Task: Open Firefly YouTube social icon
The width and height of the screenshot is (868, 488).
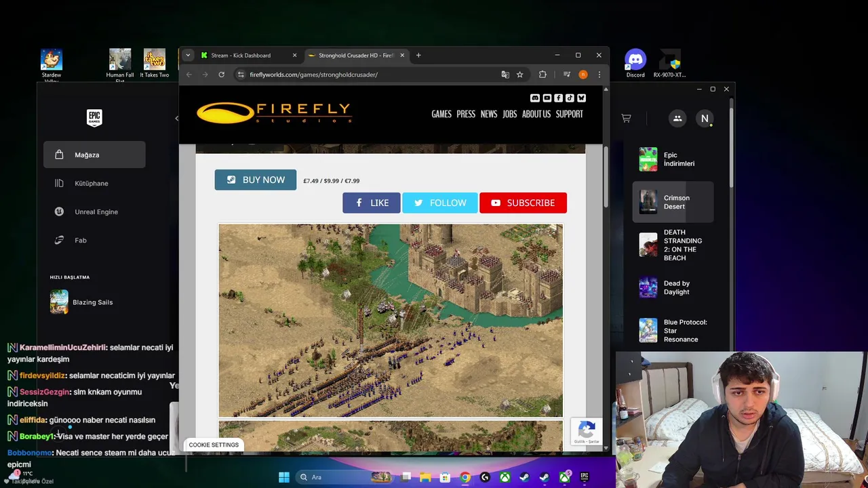Action: pos(547,98)
